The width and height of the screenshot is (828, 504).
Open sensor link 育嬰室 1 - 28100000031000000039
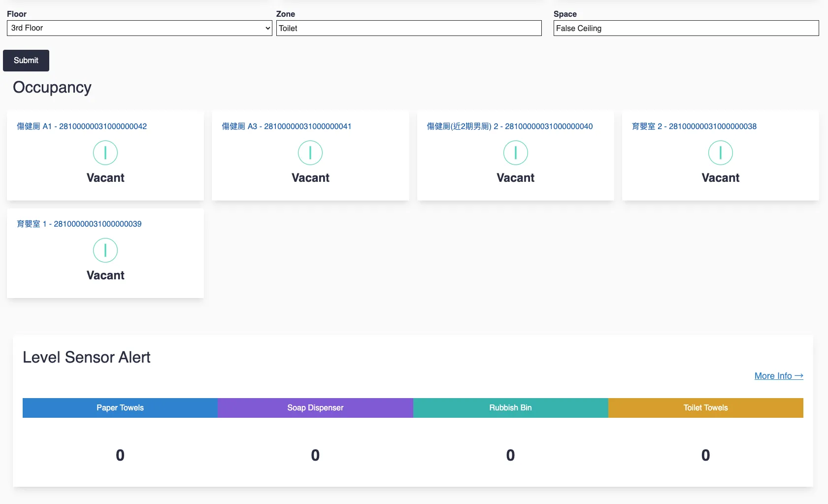tap(79, 224)
